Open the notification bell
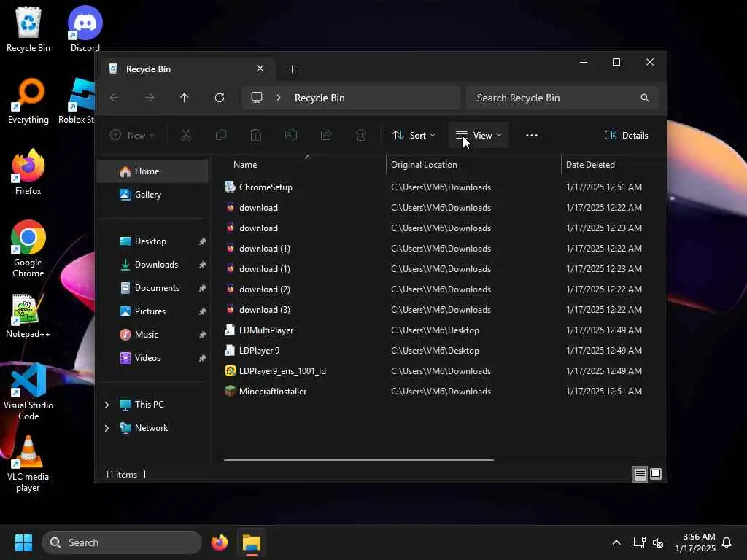Image resolution: width=747 pixels, height=560 pixels. tap(727, 542)
